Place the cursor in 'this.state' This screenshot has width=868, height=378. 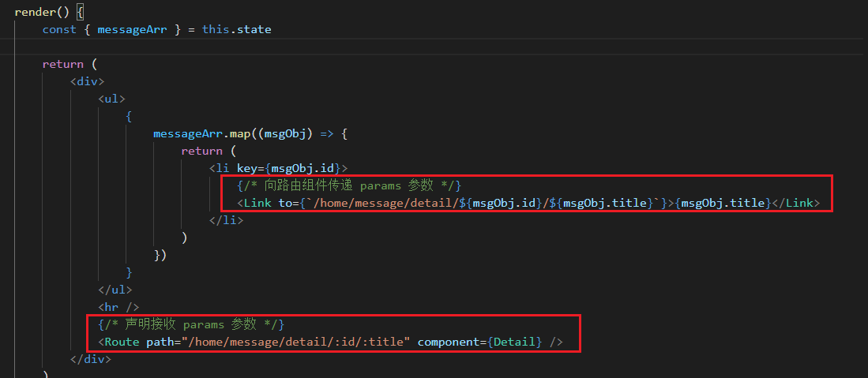[236, 29]
